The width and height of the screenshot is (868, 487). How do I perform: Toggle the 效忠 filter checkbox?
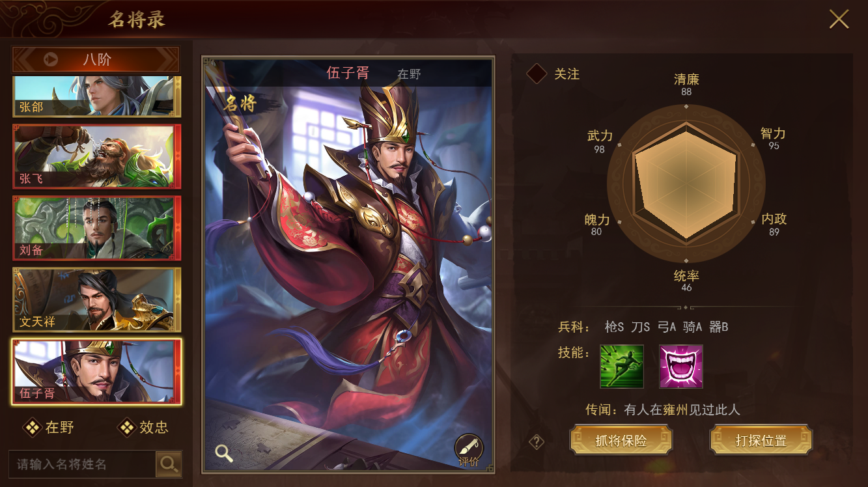coord(126,427)
